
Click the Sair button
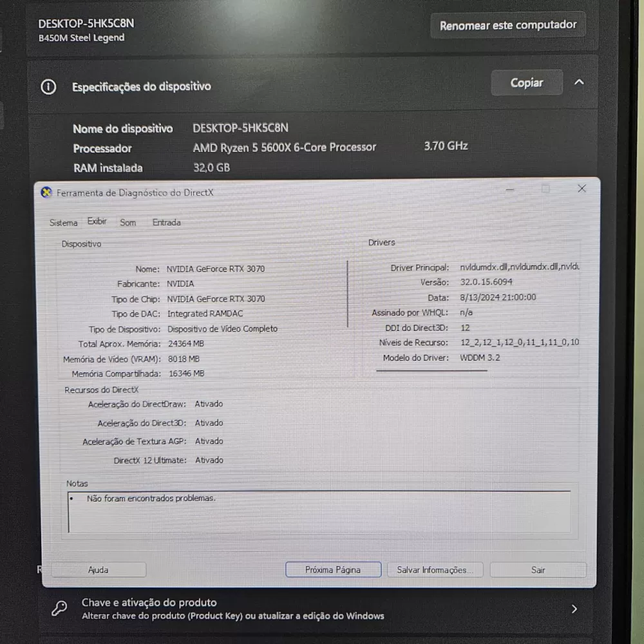pos(538,570)
